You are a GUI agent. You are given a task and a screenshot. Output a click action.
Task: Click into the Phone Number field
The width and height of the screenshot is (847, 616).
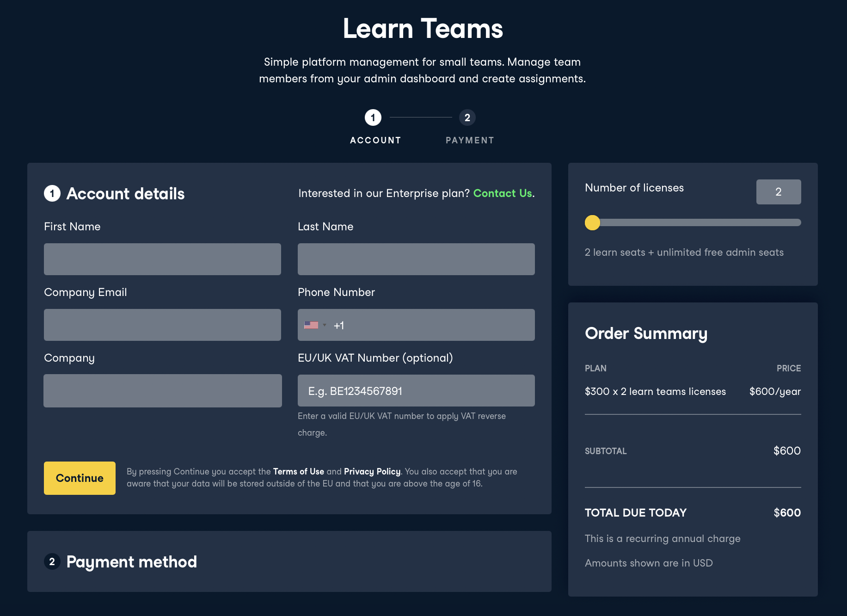coord(435,325)
